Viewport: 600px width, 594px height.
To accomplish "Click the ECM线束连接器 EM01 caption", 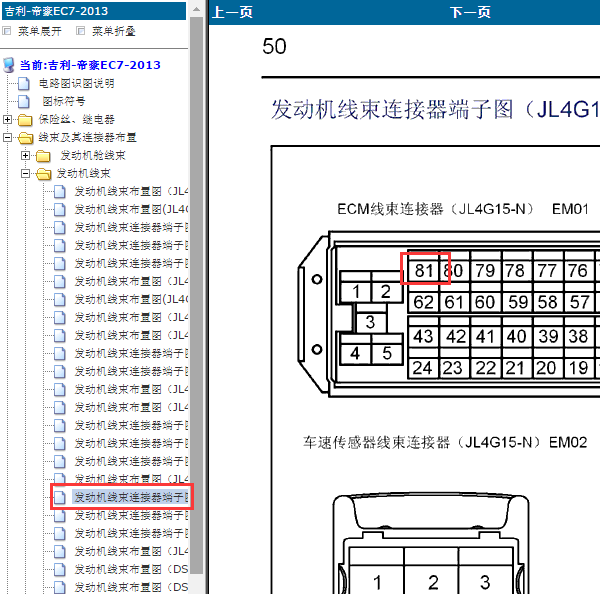I will 463,209.
